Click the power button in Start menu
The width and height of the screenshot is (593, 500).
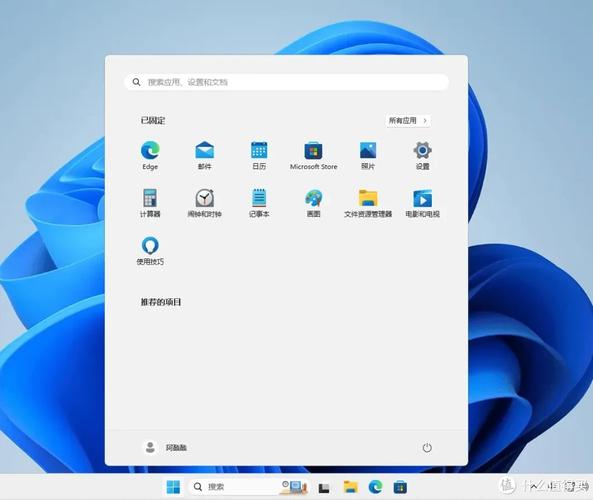(427, 447)
